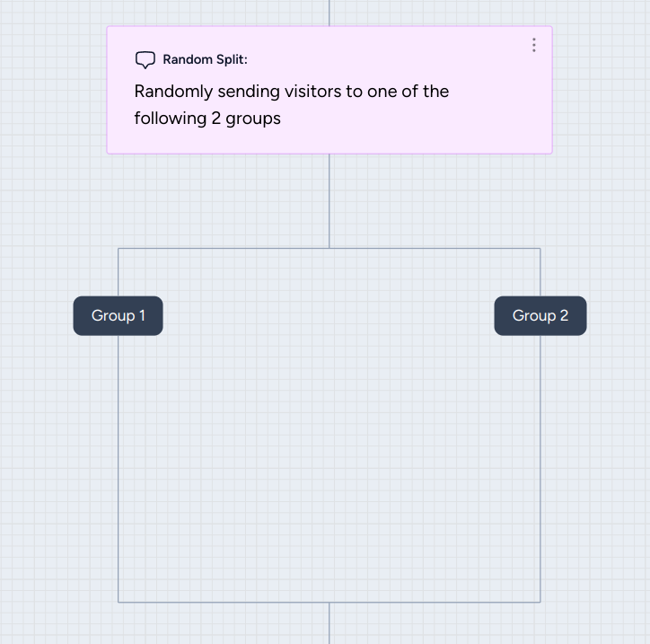The height and width of the screenshot is (644, 650).
Task: Click the branch line just above Group 2
Action: click(x=540, y=272)
